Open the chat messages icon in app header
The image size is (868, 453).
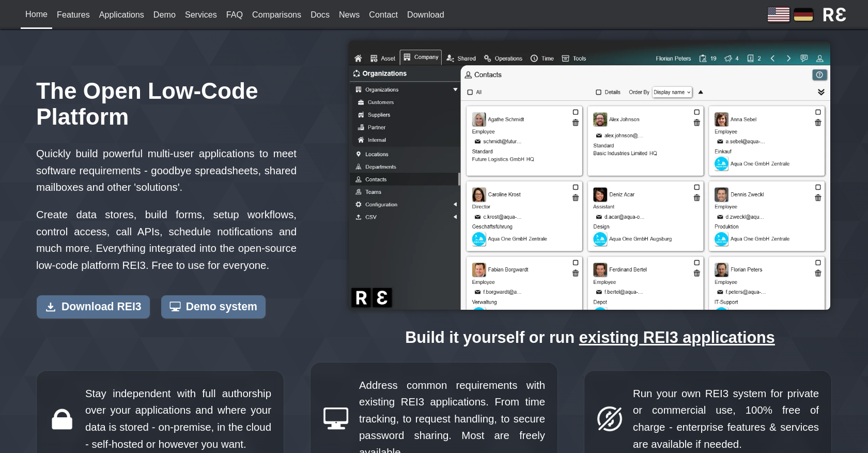click(804, 58)
